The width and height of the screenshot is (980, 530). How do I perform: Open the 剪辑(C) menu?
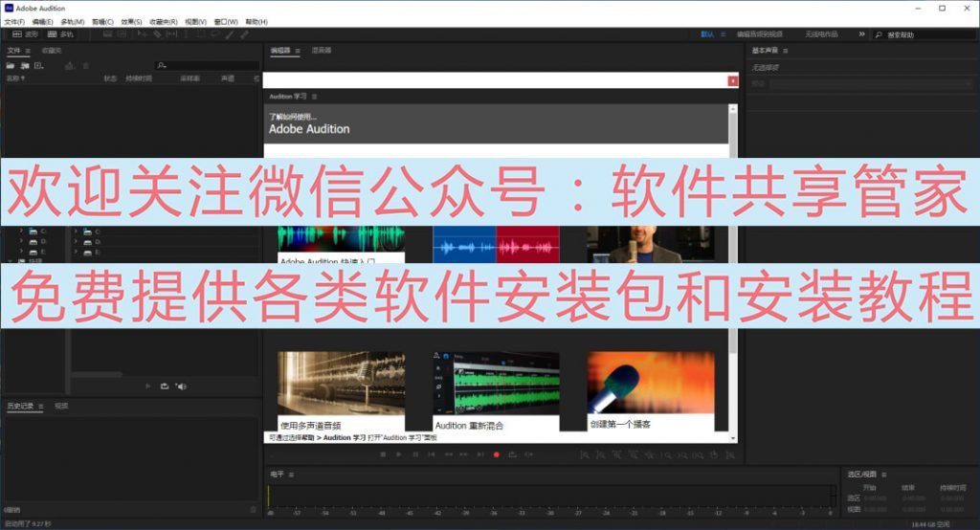(102, 22)
